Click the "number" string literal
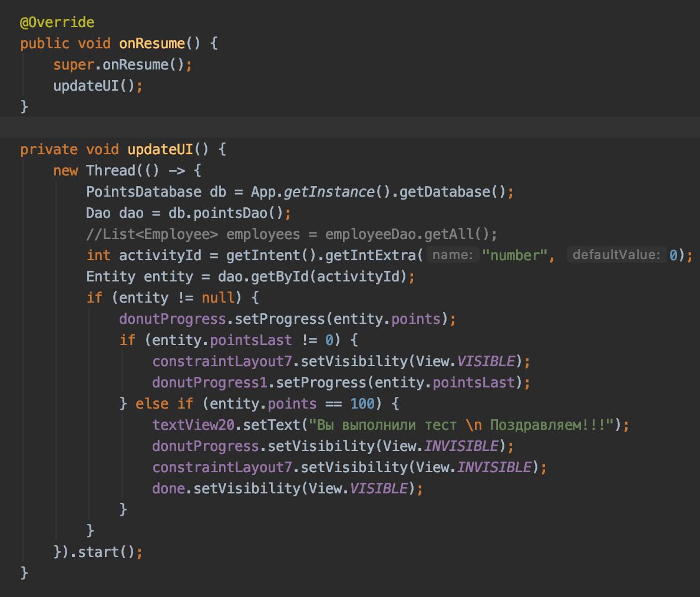700x597 pixels. click(x=514, y=255)
